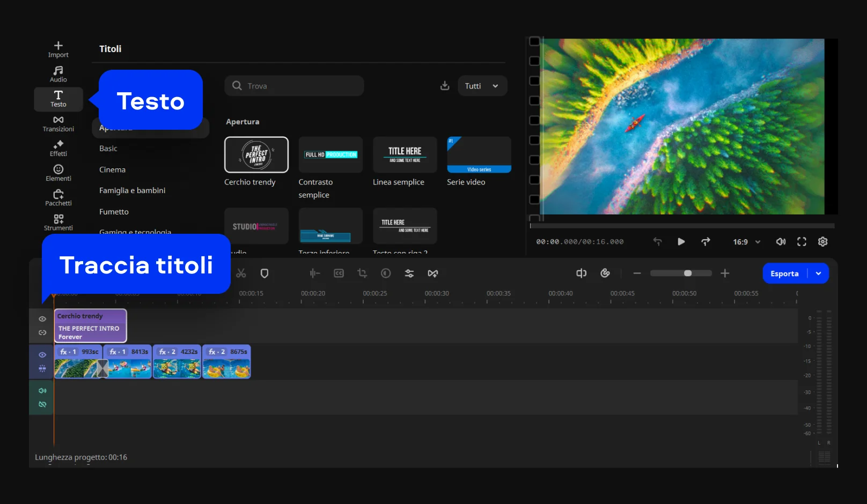Select the Famiglia e bambini category
The height and width of the screenshot is (504, 867).
click(x=132, y=190)
